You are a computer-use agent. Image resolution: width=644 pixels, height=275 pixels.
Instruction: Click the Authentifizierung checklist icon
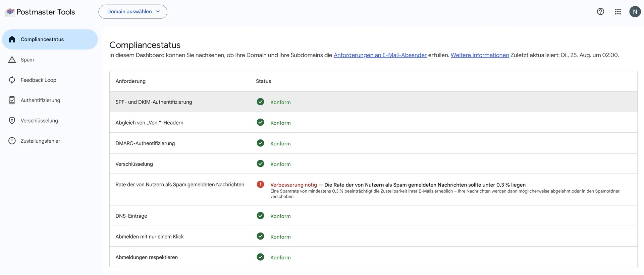[x=12, y=100]
